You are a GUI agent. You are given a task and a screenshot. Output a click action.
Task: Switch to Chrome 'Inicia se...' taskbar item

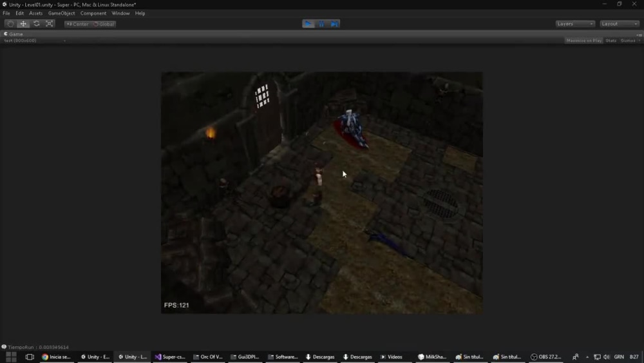pyautogui.click(x=56, y=357)
